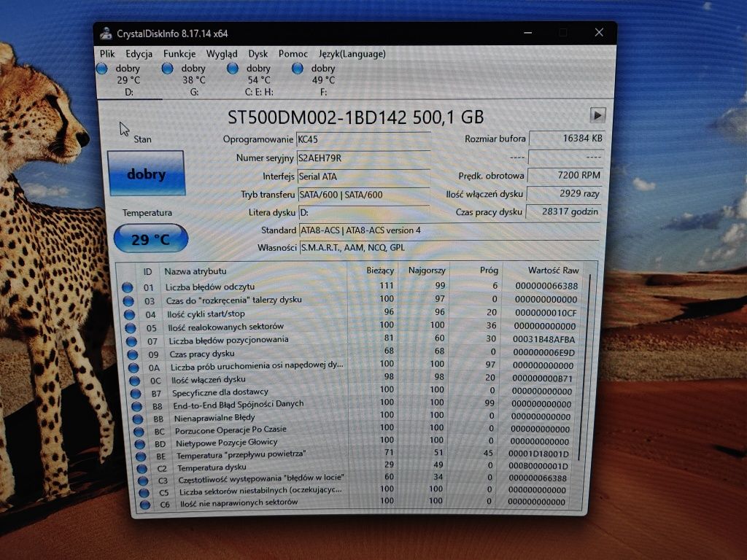Viewport: 747px width, 560px height.
Task: Select disk C: E: H: tab
Action: click(258, 80)
